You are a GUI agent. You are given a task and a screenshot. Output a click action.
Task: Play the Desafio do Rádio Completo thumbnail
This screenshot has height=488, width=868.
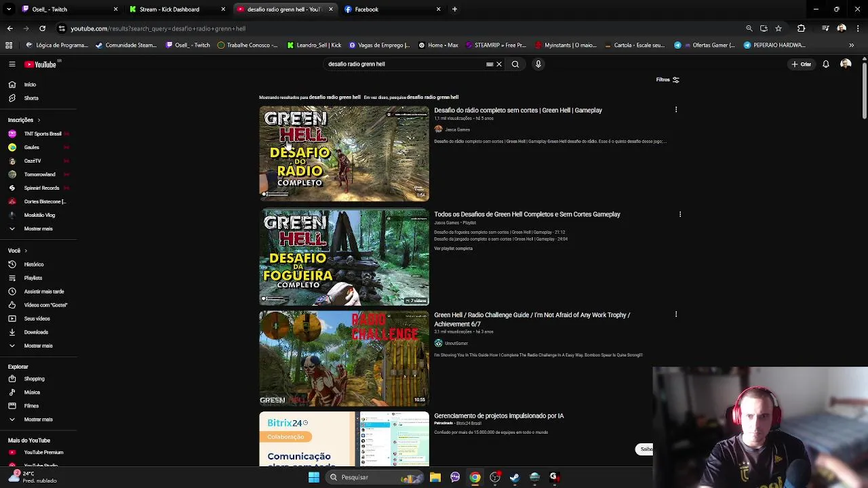(344, 153)
